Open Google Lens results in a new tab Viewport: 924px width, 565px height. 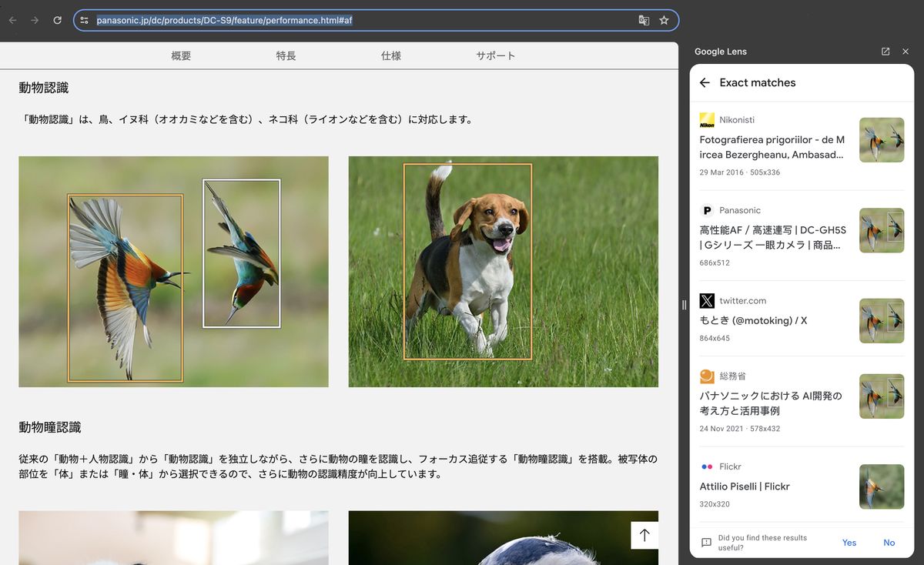coord(885,51)
